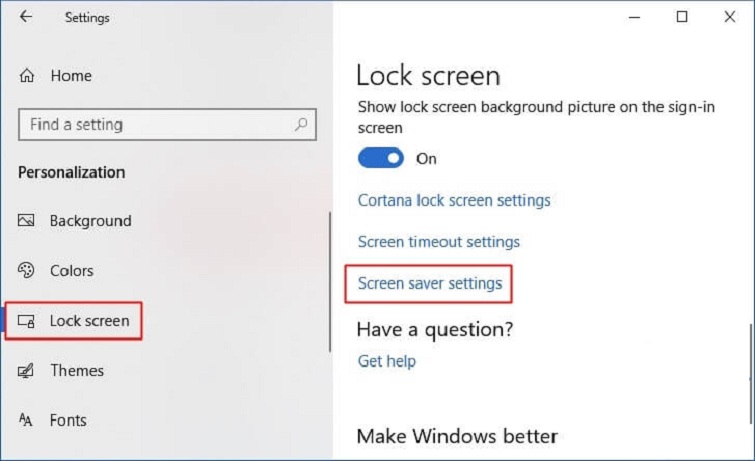
Task: Select Colors in the sidebar
Action: pos(71,271)
